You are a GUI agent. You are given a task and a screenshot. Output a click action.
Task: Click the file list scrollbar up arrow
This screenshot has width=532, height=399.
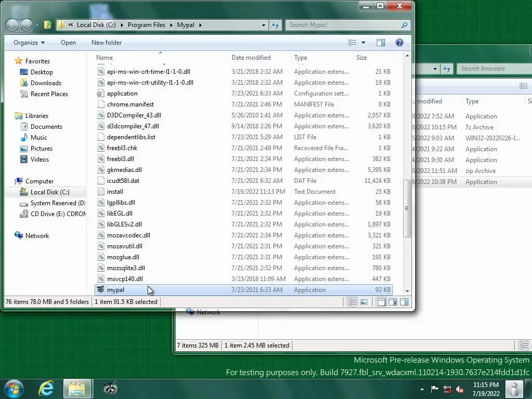(x=407, y=56)
